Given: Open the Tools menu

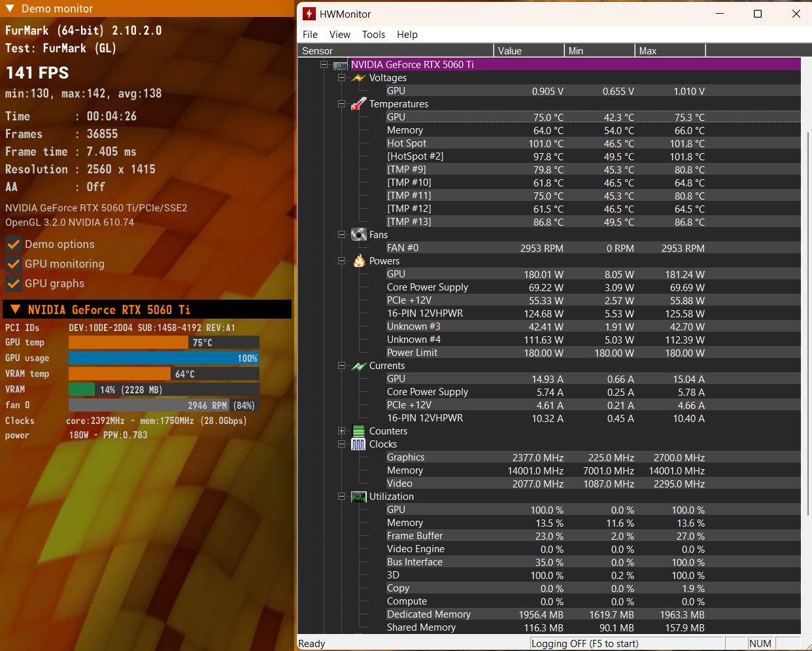Looking at the screenshot, I should click(373, 35).
